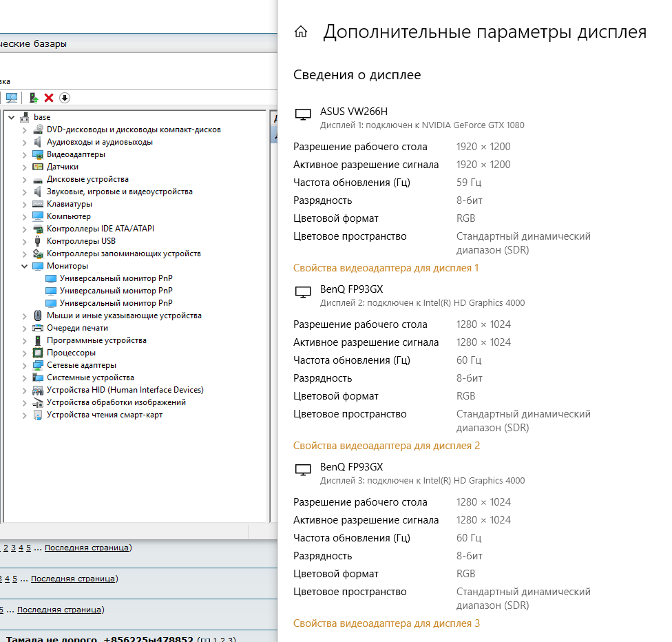Click 'Дисплей 1: подключен к NVIDIA GeForce GTX 1080'
The width and height of the screenshot is (672, 642).
[422, 125]
